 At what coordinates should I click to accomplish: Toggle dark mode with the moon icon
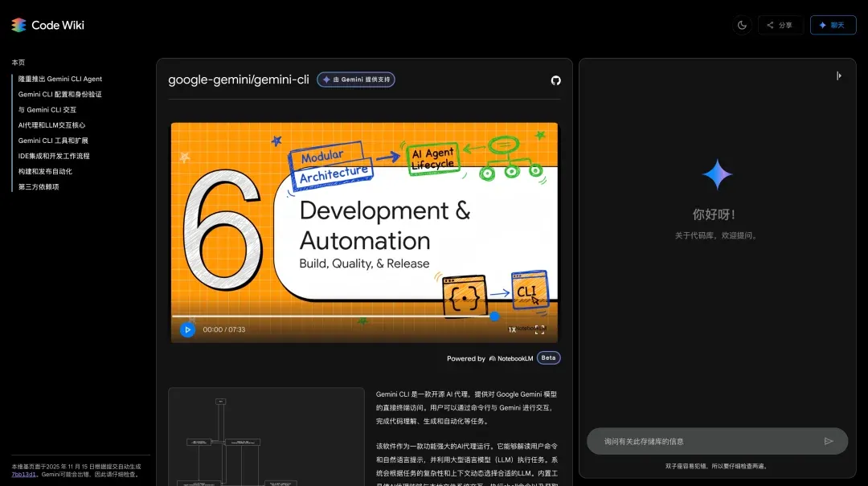click(742, 25)
